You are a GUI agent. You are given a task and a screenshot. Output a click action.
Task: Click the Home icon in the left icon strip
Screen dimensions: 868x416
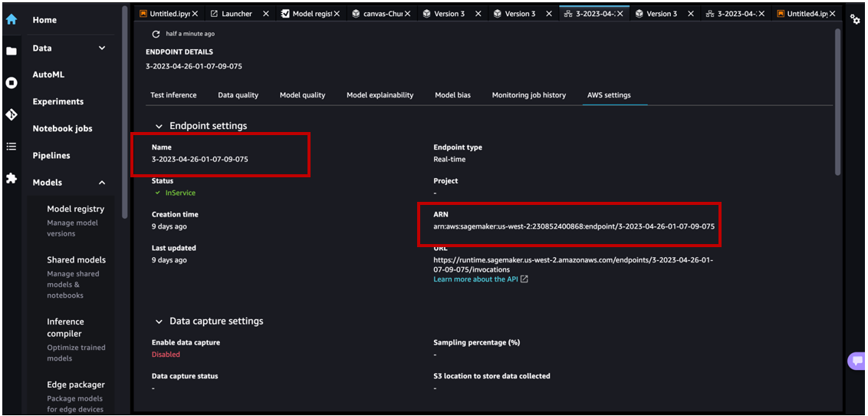[11, 19]
